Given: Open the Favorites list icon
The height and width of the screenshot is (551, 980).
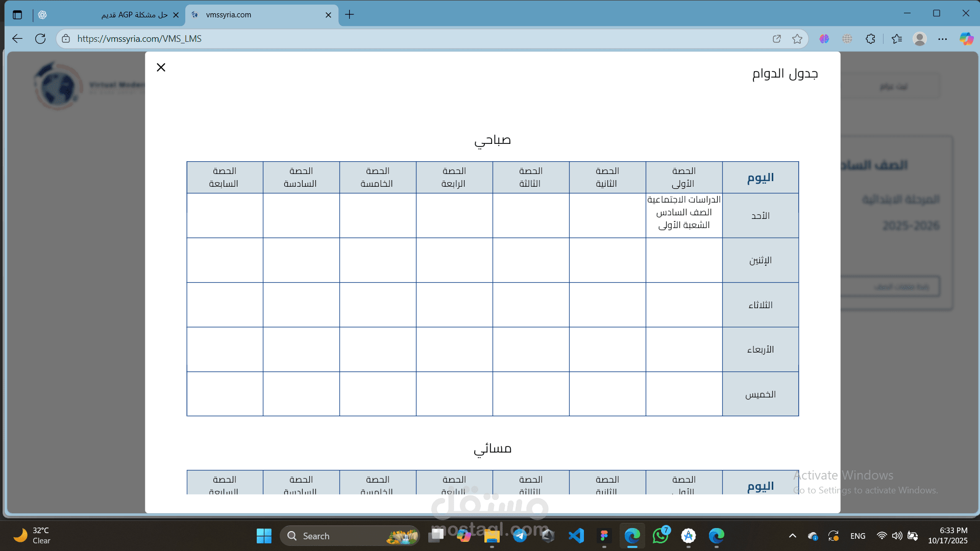Looking at the screenshot, I should pyautogui.click(x=897, y=39).
